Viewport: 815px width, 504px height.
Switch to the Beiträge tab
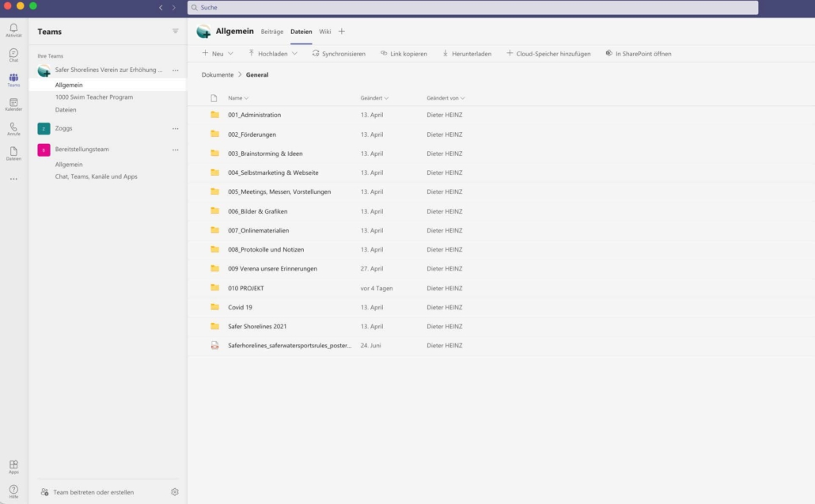(x=272, y=32)
